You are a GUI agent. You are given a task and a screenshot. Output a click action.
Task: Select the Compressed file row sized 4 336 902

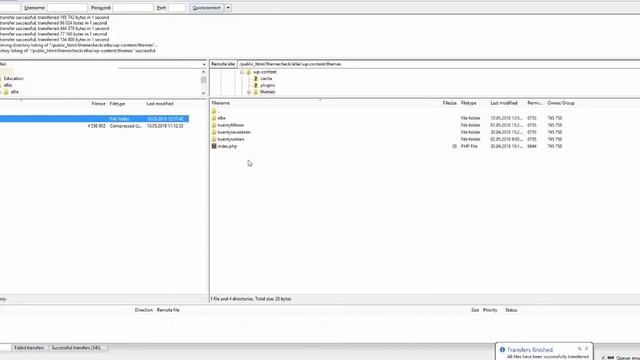(x=94, y=126)
